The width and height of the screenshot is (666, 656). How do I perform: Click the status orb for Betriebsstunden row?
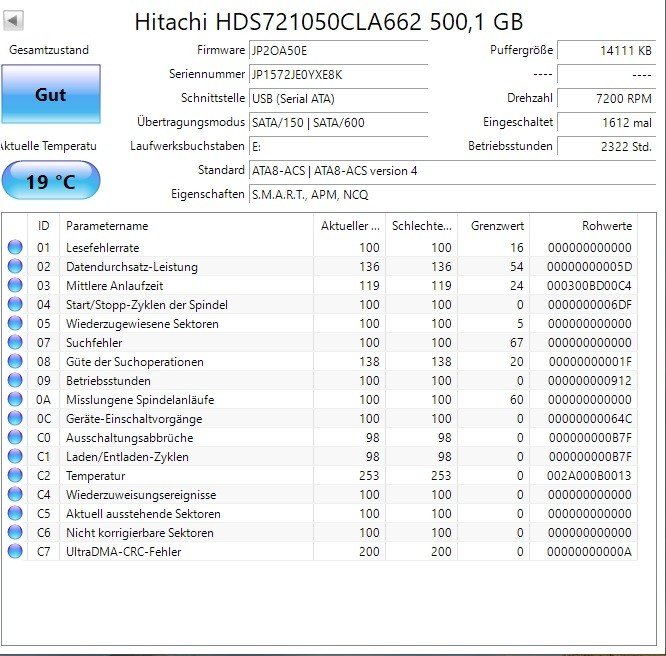click(15, 381)
